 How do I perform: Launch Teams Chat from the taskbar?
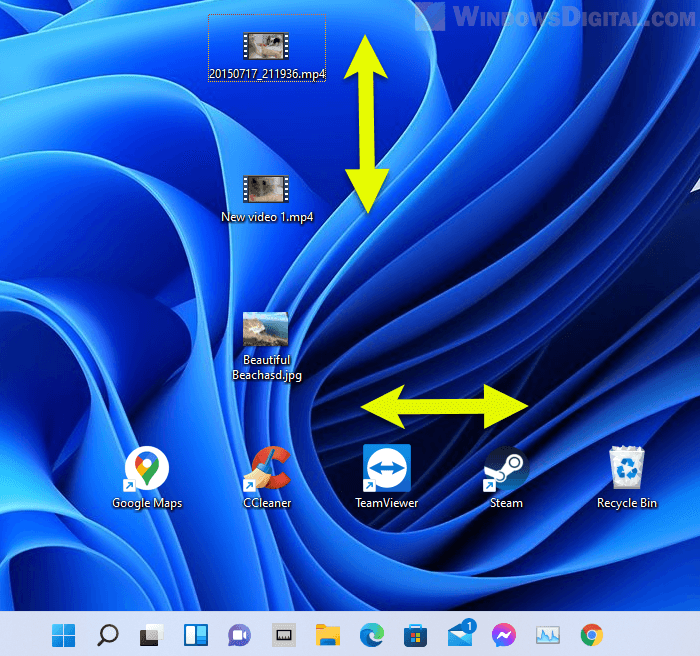click(239, 635)
